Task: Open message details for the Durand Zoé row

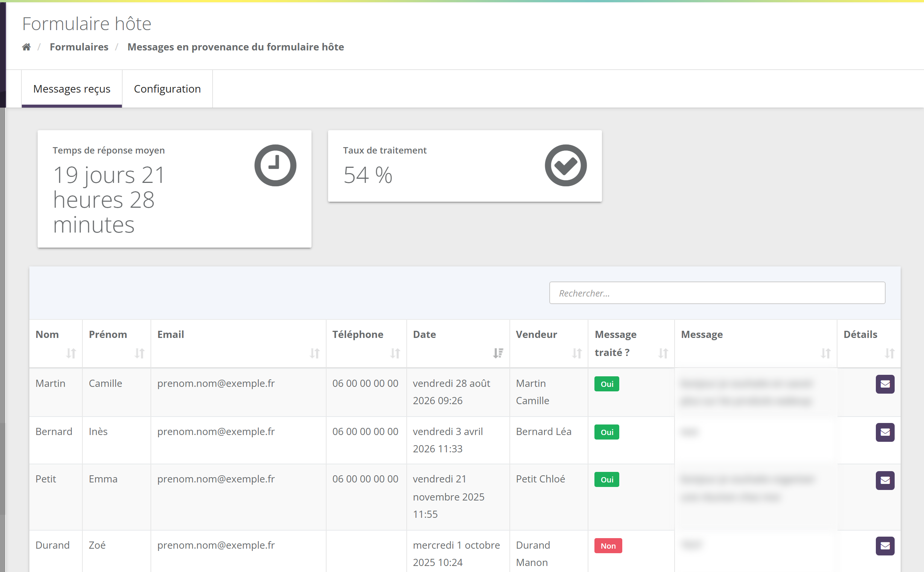Action: tap(884, 546)
